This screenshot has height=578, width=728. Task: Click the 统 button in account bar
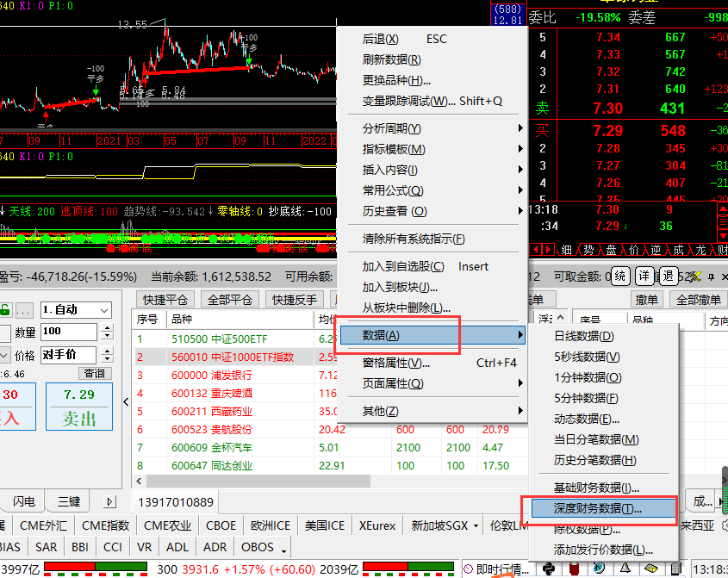(x=619, y=277)
